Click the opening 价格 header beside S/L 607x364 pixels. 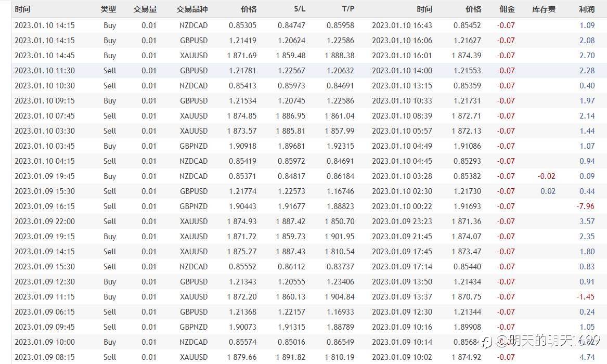[x=249, y=9]
